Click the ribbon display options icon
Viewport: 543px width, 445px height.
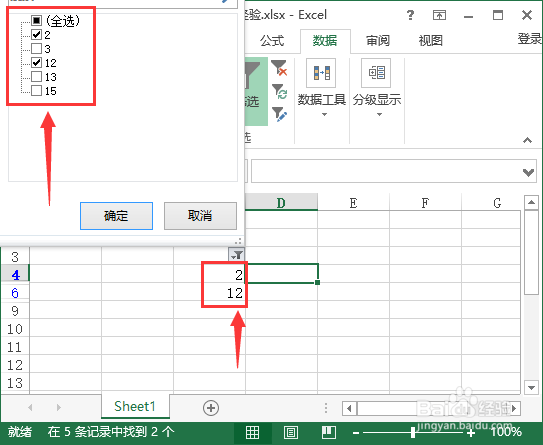click(439, 15)
